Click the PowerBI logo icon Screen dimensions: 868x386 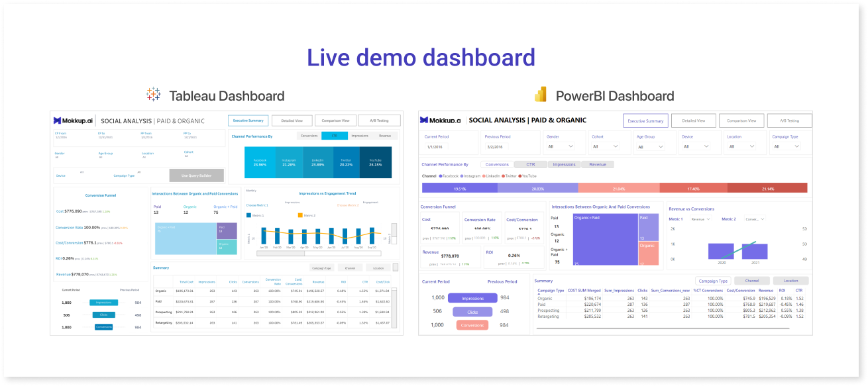click(541, 95)
